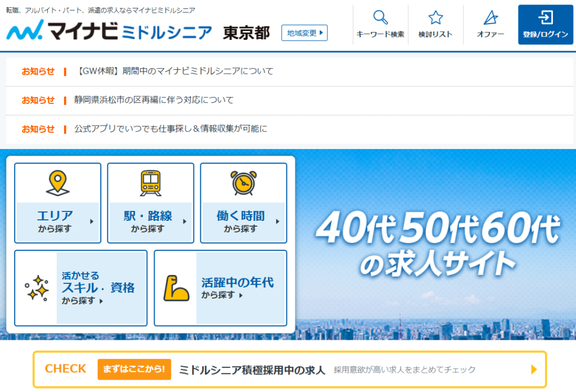This screenshot has height=392, width=576.
Task: Click the yellow arrow on CHECK banner
Action: [x=534, y=370]
